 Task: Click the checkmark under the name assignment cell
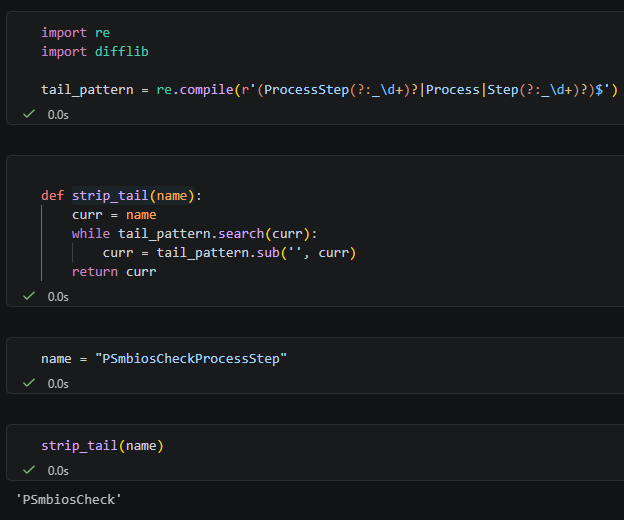pyautogui.click(x=29, y=383)
